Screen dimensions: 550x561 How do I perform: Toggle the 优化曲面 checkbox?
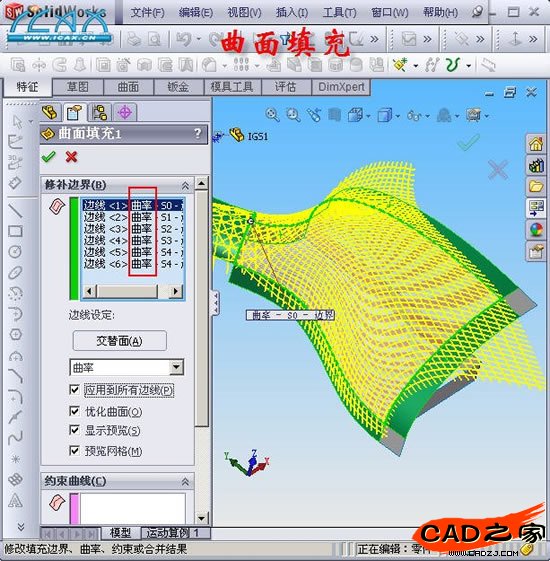[x=74, y=411]
